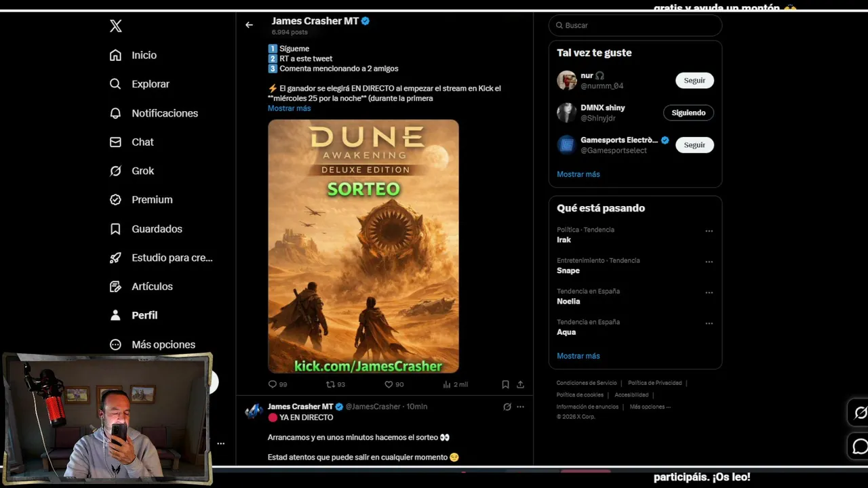Open Condiciones de Servicio link
The height and width of the screenshot is (488, 868).
(x=587, y=383)
